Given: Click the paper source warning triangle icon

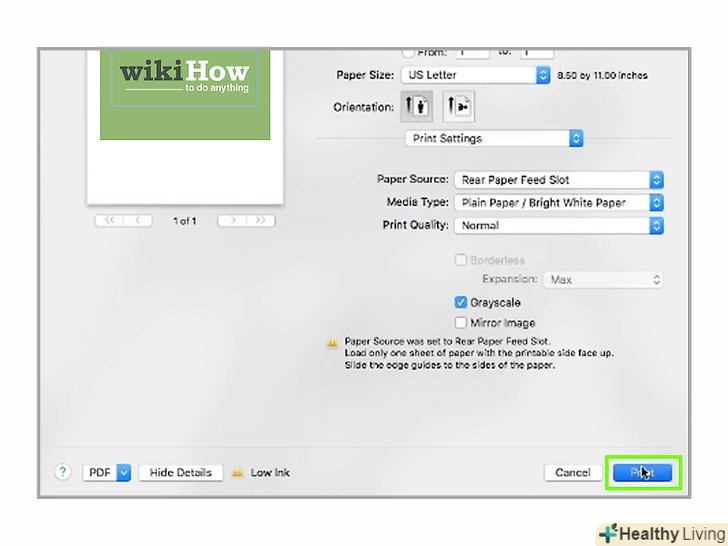Looking at the screenshot, I should [332, 343].
